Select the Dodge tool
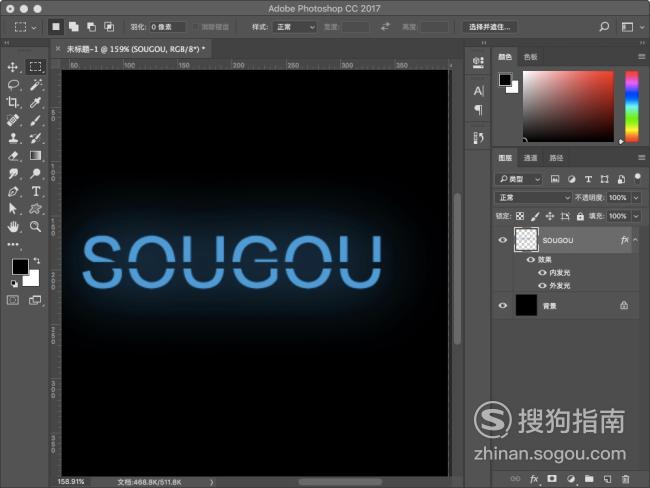650x488 pixels. [35, 174]
